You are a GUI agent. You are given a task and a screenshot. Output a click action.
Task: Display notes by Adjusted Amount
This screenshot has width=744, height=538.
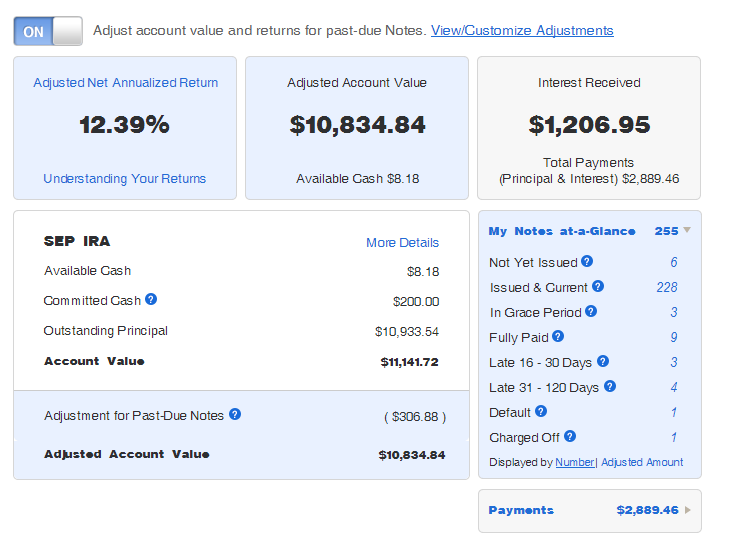click(x=642, y=462)
